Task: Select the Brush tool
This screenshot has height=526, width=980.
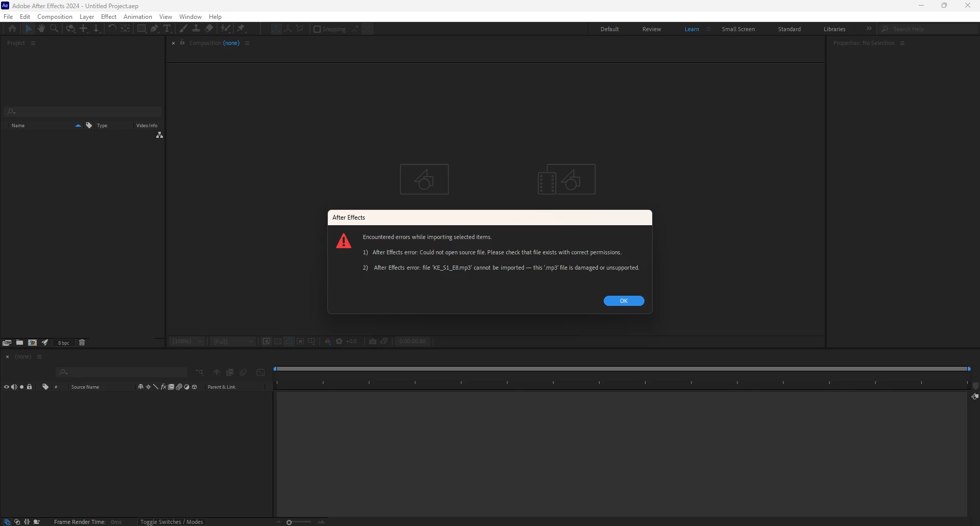Action: [183, 29]
